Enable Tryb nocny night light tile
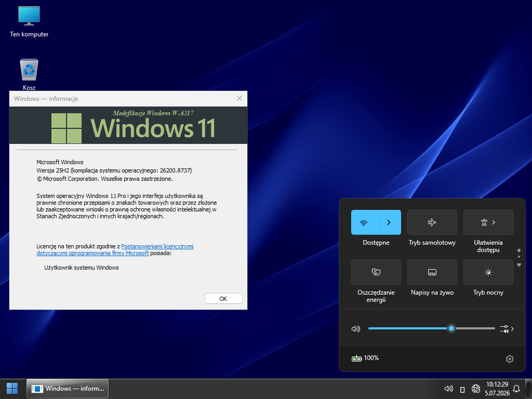Viewport: 532px width, 399px height. click(x=488, y=272)
